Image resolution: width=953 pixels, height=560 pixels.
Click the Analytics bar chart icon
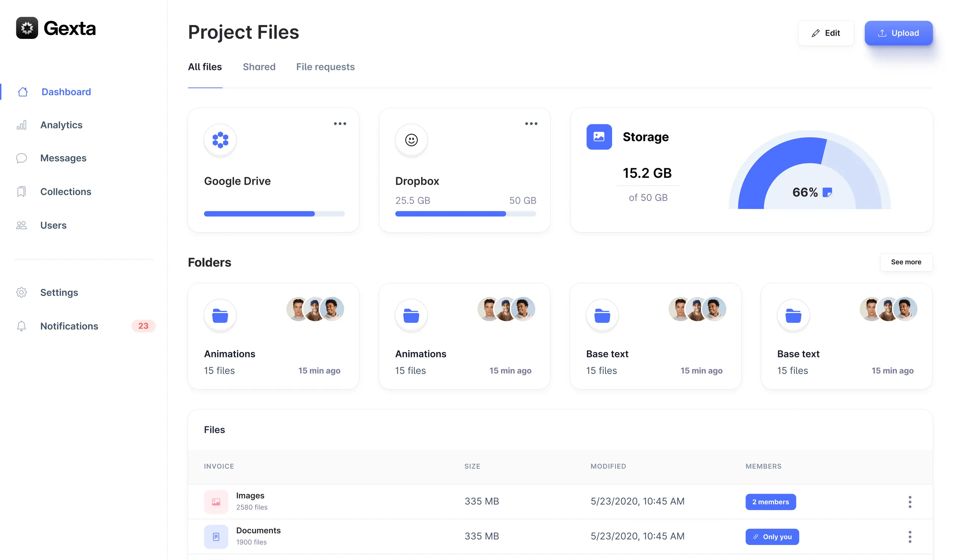pos(22,125)
